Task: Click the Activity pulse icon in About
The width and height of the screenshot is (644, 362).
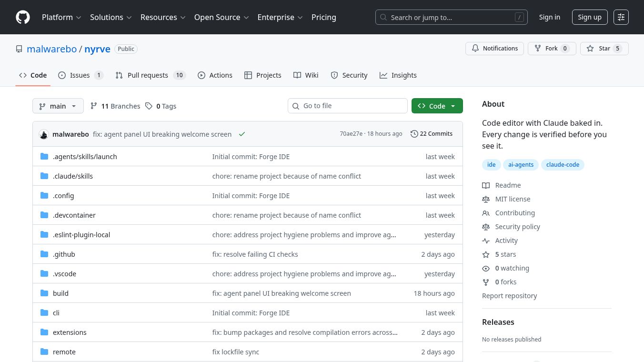Action: (486, 241)
